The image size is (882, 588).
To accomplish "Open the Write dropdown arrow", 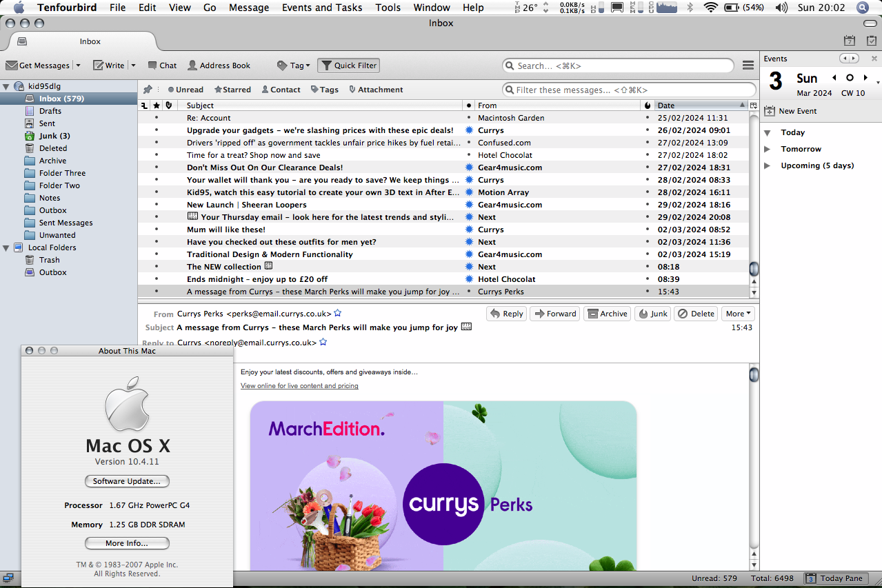I will (x=133, y=65).
